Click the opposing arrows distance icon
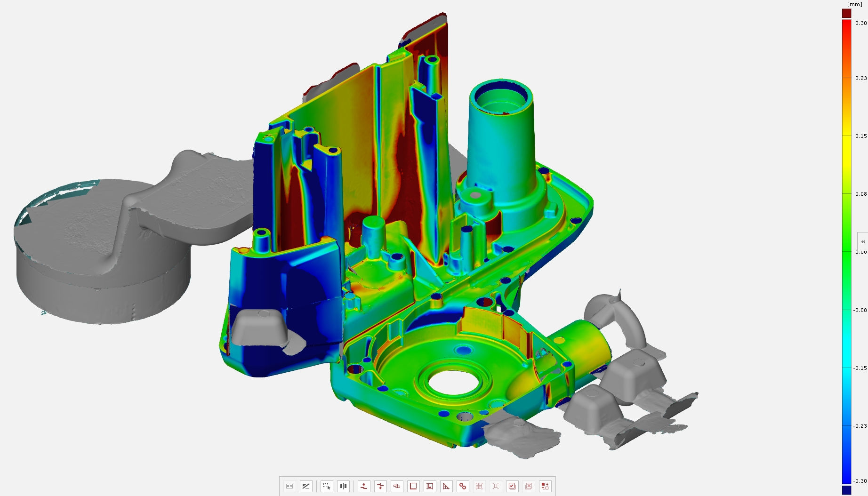This screenshot has height=496, width=868. coord(380,486)
